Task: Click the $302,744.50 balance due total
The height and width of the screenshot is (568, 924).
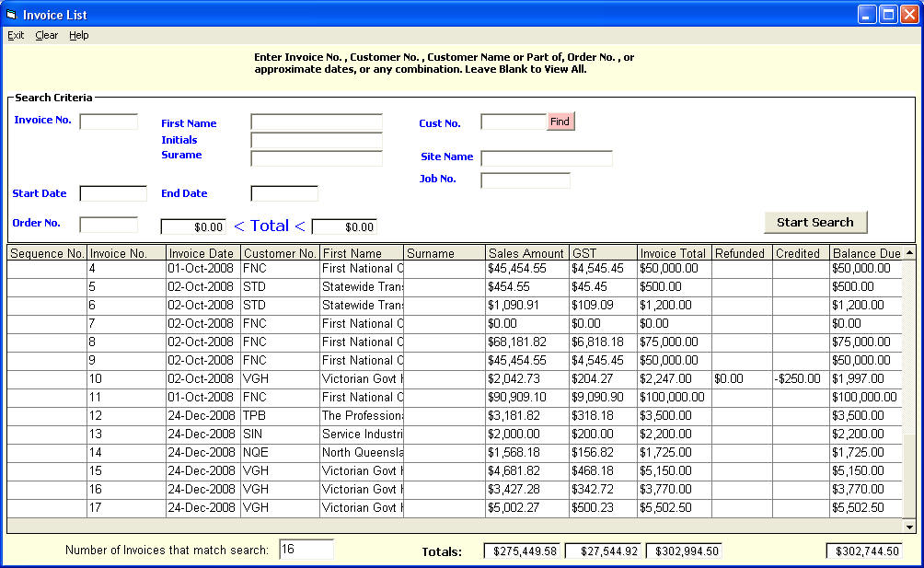Action: coord(864,551)
